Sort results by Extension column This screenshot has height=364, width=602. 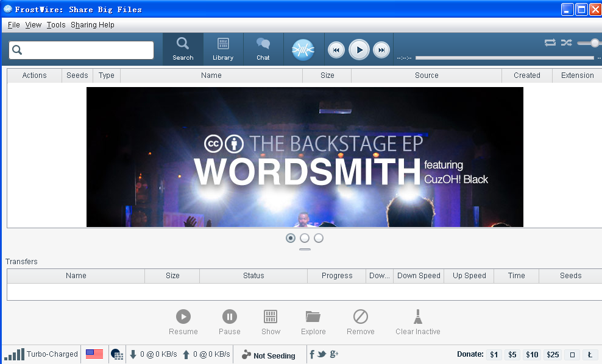click(x=577, y=75)
